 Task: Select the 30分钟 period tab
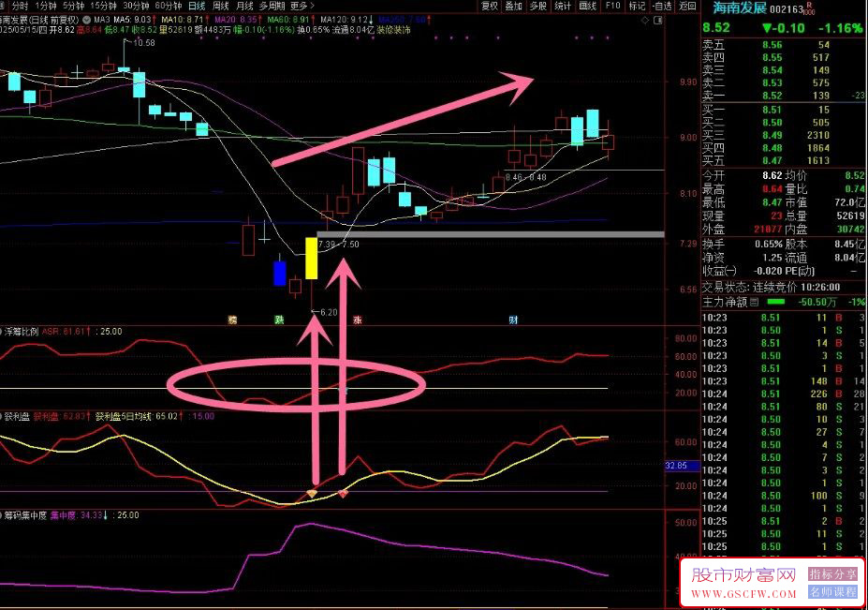click(136, 6)
